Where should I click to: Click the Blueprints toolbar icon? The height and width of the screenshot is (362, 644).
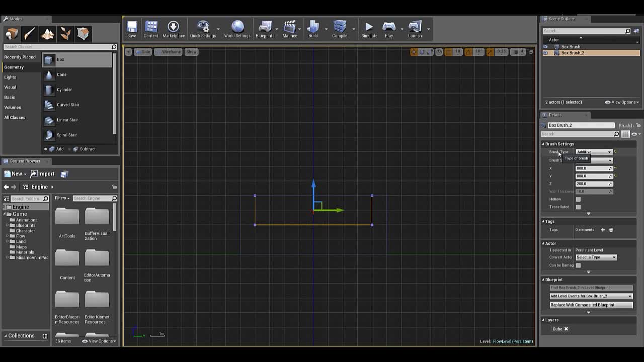(265, 29)
